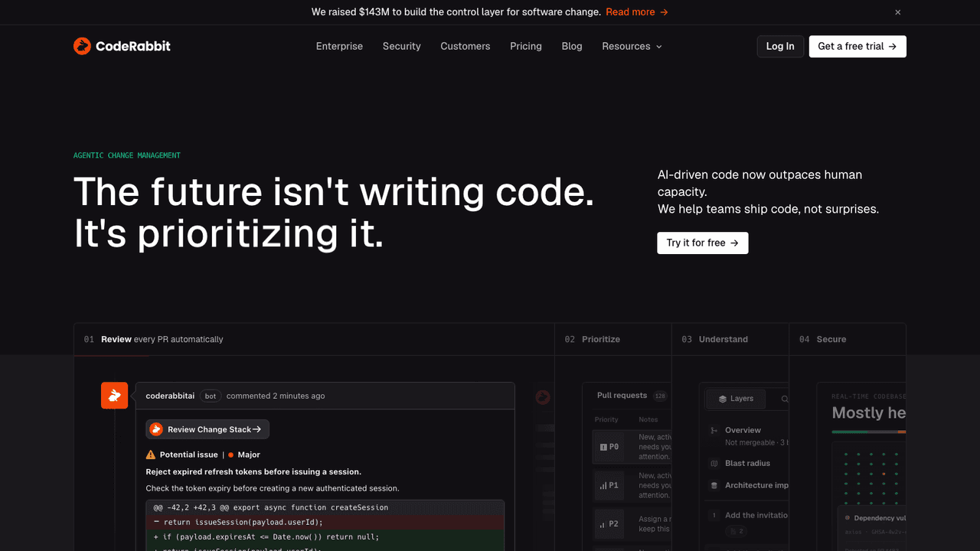Screen dimensions: 980x551
Task: Click the codebase health progress bar
Action: (868, 432)
